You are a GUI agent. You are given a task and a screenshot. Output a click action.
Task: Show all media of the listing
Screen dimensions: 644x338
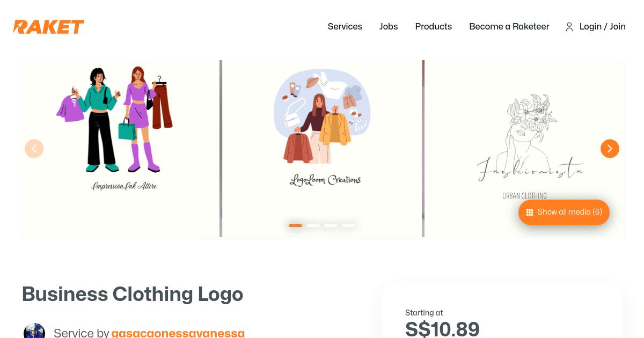click(564, 212)
